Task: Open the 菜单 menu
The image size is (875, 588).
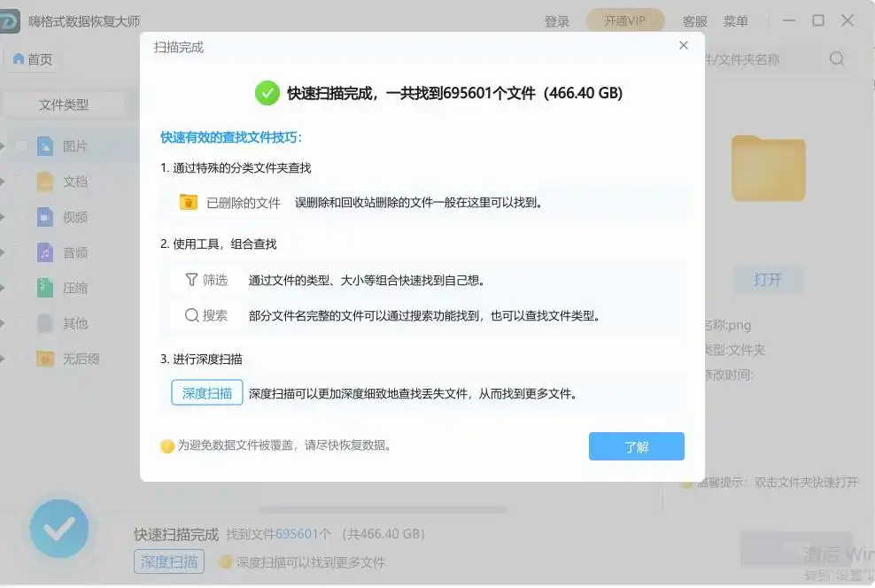Action: pos(735,20)
